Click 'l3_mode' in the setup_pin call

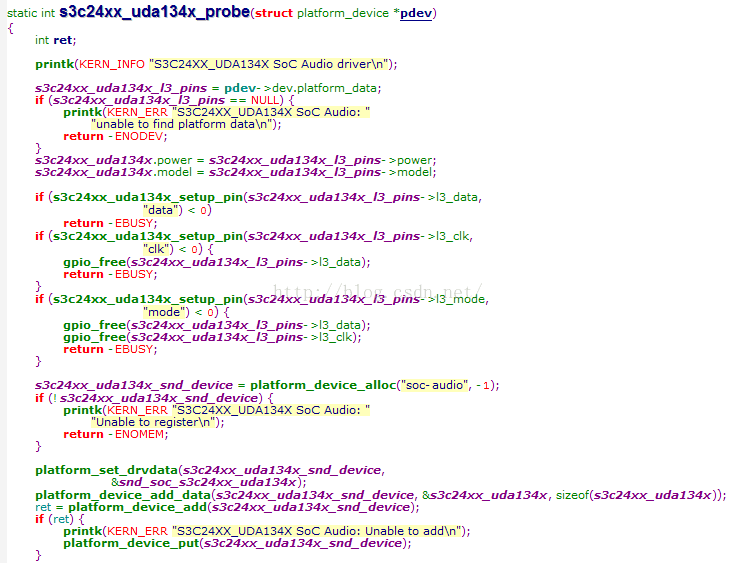pyautogui.click(x=461, y=299)
